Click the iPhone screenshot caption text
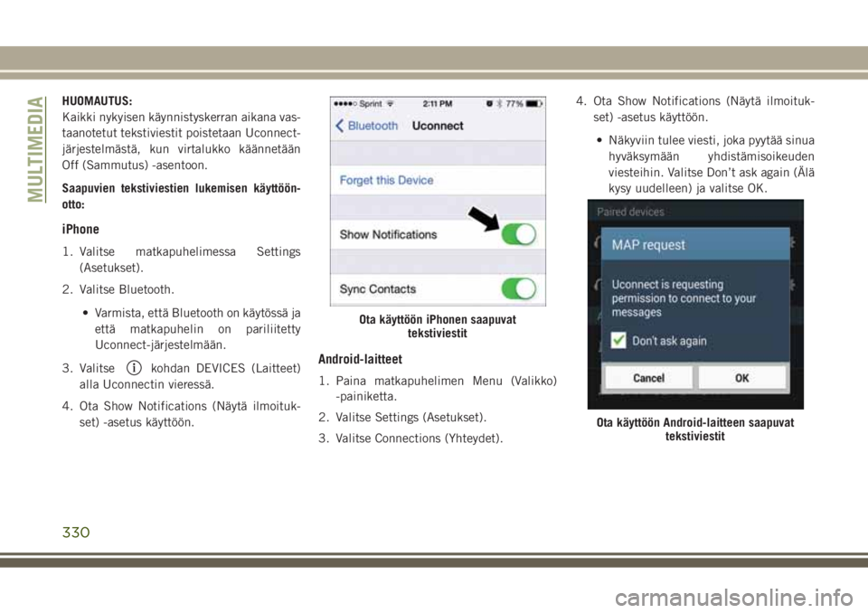 point(438,326)
